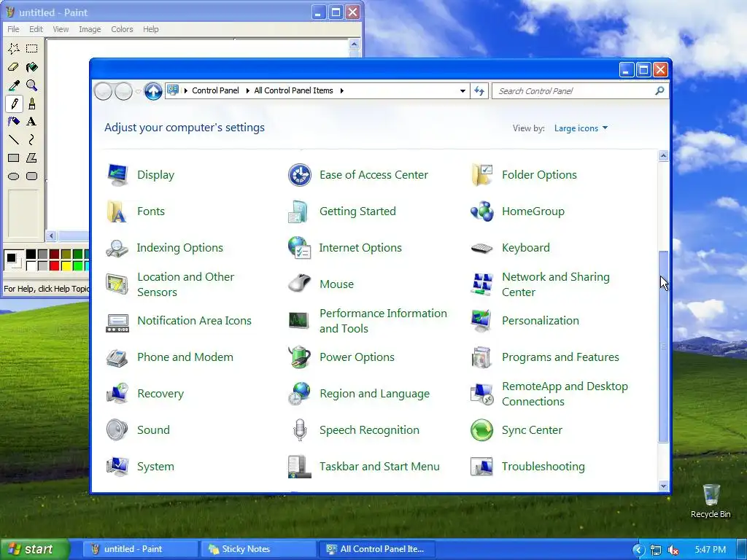Click the Control Panel scrollbar down arrow
747x560 pixels.
coord(663,486)
